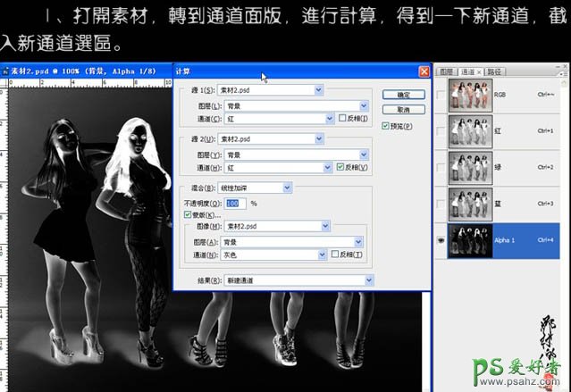The height and width of the screenshot is (392, 571).
Task: Open the 结果 result dropdown
Action: (x=369, y=280)
